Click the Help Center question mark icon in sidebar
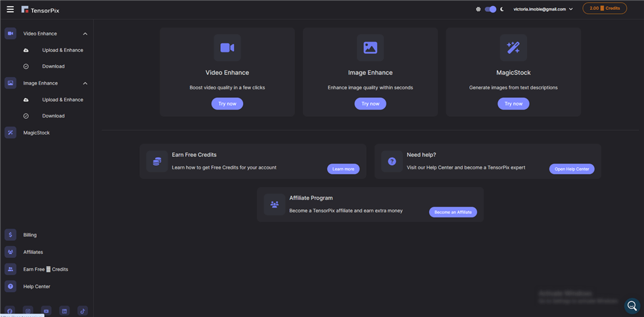The width and height of the screenshot is (644, 317). (11, 287)
